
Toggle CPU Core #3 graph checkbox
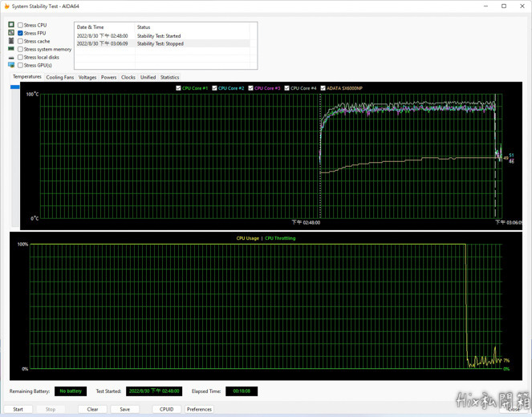pos(250,88)
